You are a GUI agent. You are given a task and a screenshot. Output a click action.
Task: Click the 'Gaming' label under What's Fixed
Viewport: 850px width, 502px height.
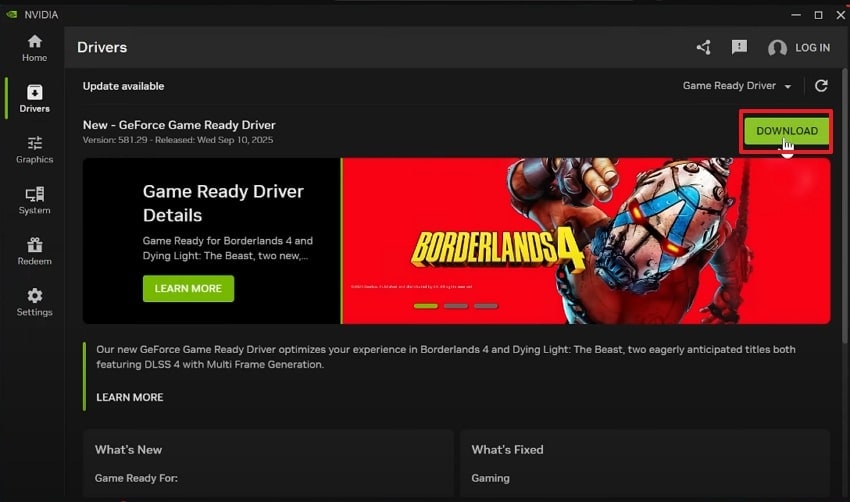coord(491,478)
